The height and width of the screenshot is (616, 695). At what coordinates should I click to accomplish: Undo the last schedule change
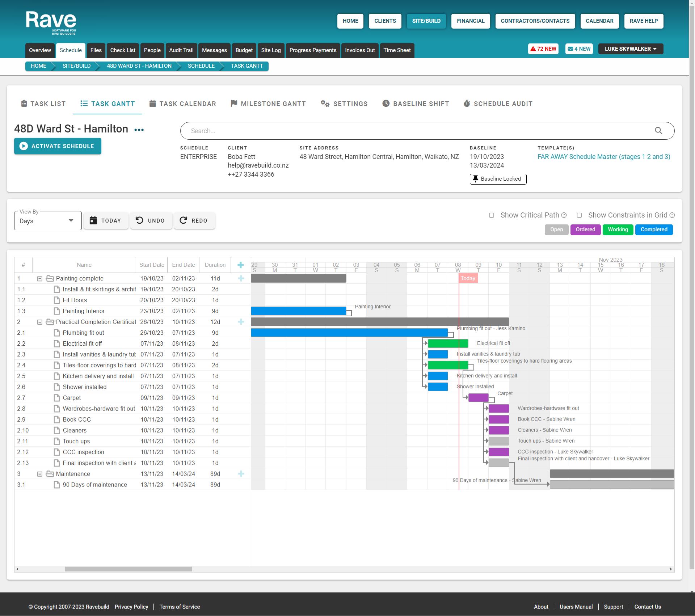tap(151, 220)
